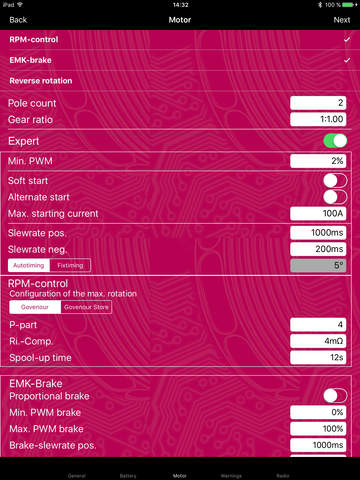Open the Radio tab
This screenshot has width=360, height=480.
coord(283,476)
